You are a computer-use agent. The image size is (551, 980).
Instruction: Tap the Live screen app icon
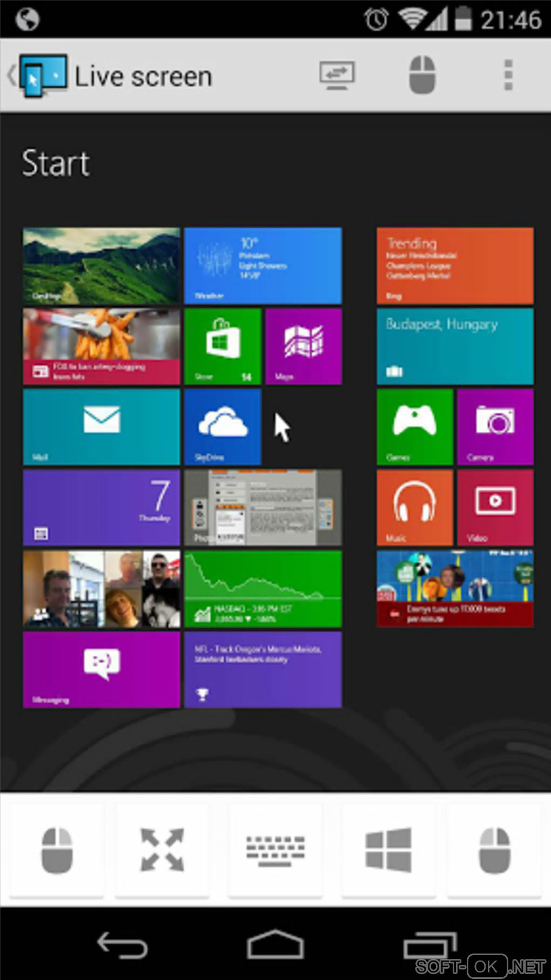43,76
